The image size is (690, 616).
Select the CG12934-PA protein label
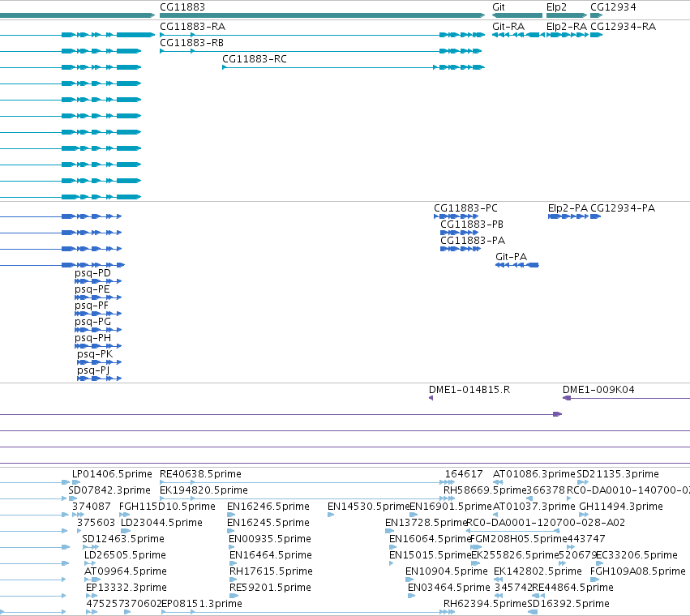click(622, 208)
